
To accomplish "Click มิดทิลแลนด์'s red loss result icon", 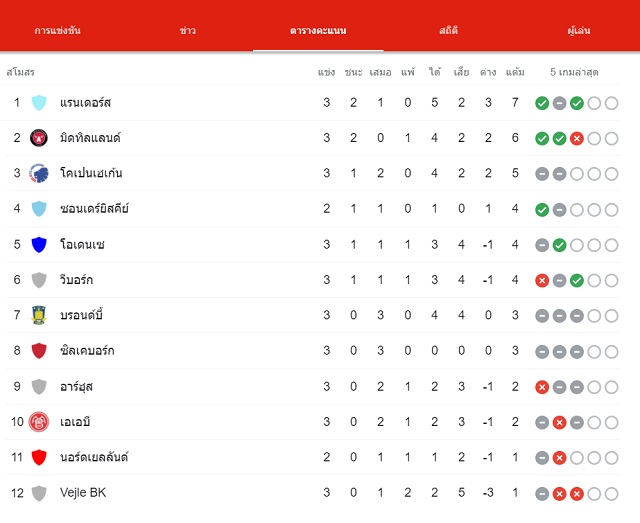I will (576, 139).
